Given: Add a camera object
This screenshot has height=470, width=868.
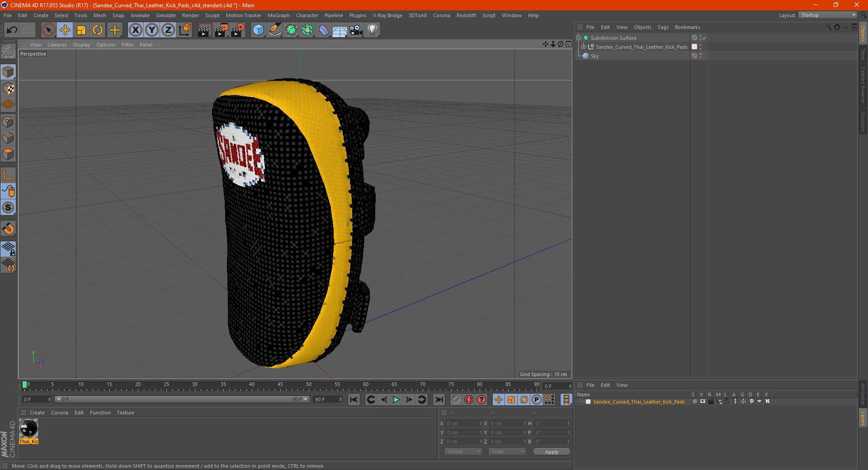Looking at the screenshot, I should click(356, 30).
